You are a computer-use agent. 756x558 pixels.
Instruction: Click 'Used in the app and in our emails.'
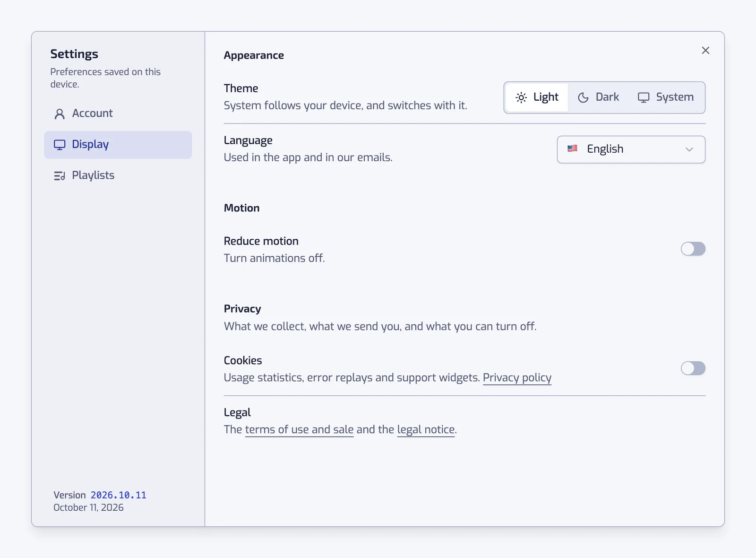coord(308,157)
